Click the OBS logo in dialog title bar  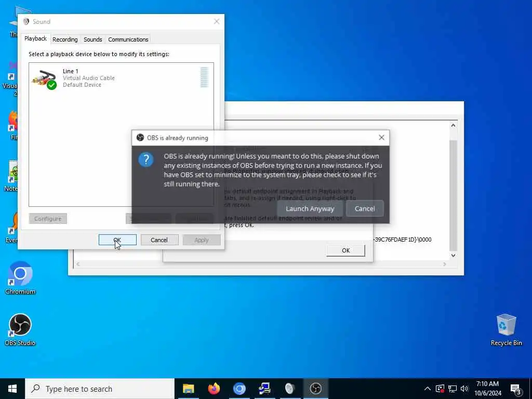pyautogui.click(x=140, y=137)
